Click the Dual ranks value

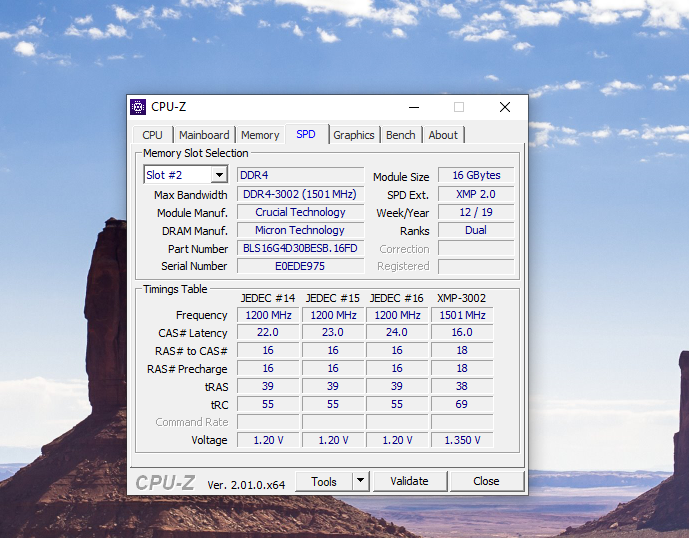pyautogui.click(x=476, y=230)
